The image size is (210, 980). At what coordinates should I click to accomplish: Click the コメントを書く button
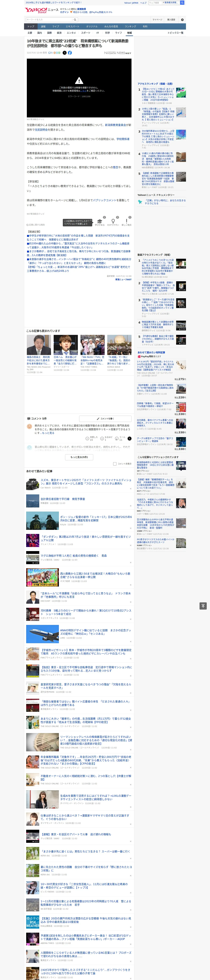[x=105, y=418]
